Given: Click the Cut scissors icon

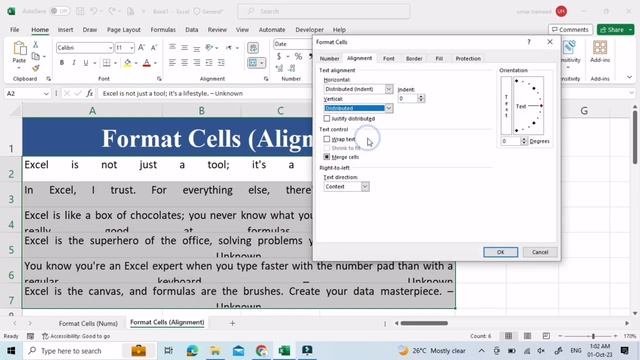Looking at the screenshot, I should click(x=36, y=45).
